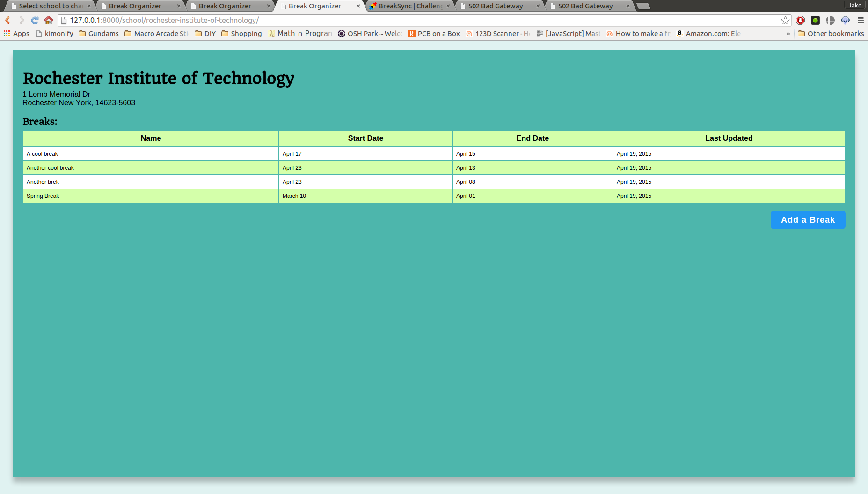Open the [JavaScript] Mast bookmark
The width and height of the screenshot is (868, 494).
[568, 34]
